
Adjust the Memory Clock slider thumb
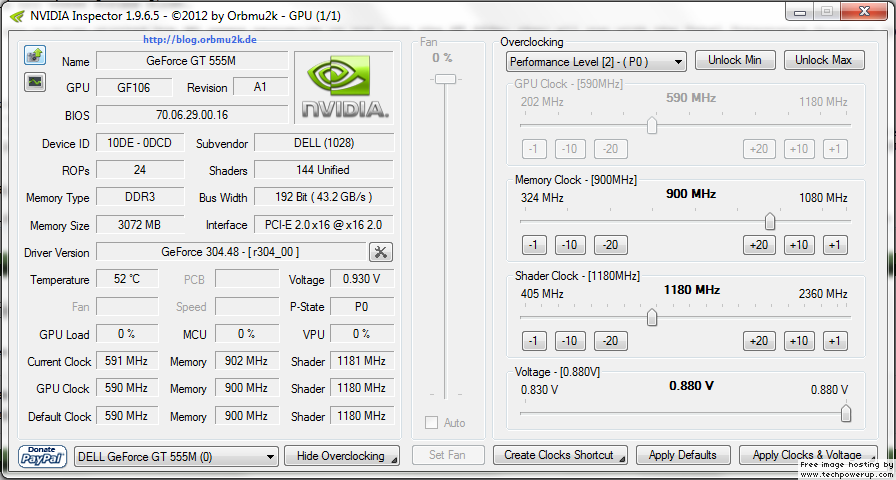(770, 221)
